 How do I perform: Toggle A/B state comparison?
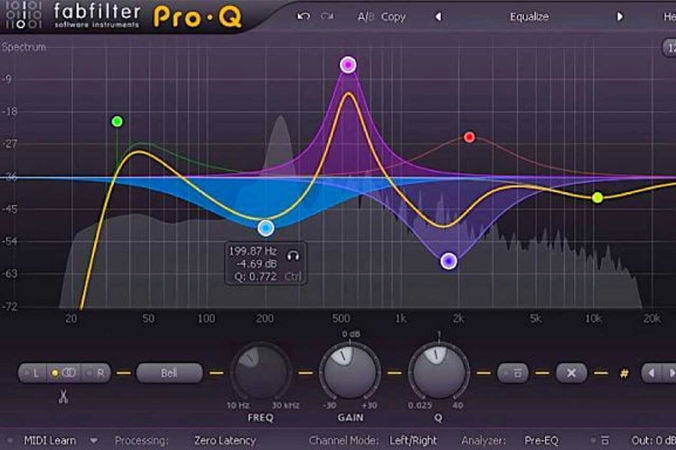click(366, 17)
